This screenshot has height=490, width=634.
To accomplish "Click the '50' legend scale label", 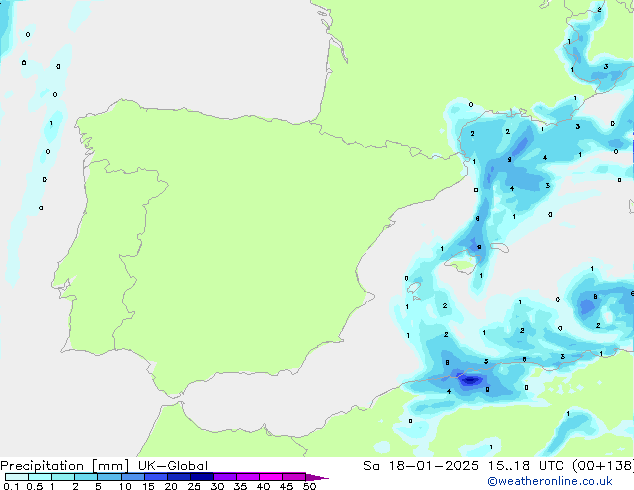I will [309, 486].
